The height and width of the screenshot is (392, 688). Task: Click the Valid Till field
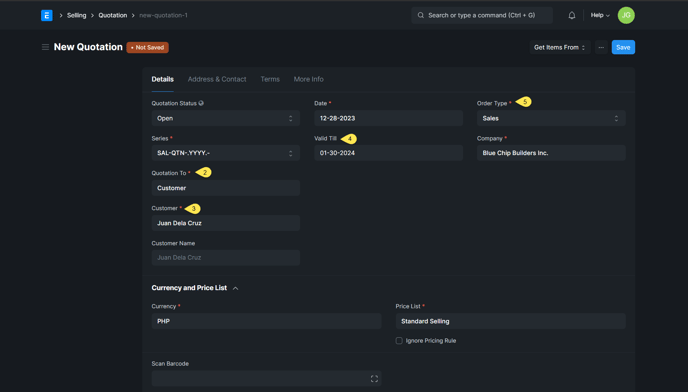click(388, 153)
